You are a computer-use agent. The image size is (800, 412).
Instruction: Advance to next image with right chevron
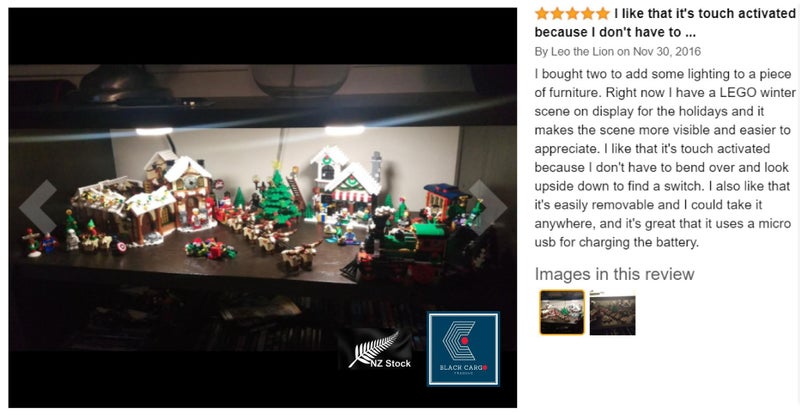tap(488, 207)
